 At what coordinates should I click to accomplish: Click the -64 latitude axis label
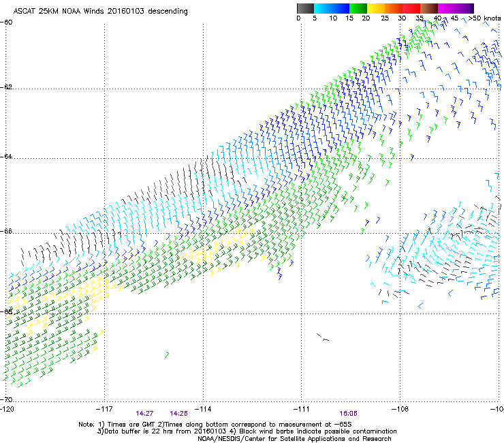click(6, 157)
